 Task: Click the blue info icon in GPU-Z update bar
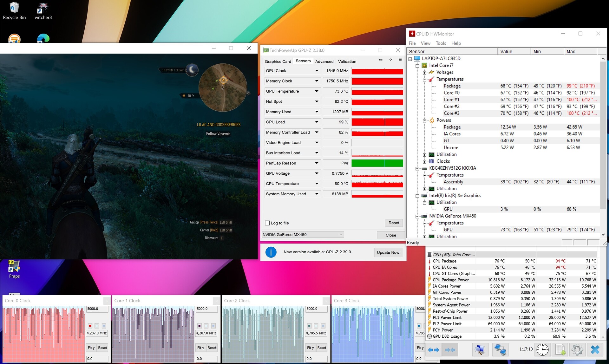(271, 252)
